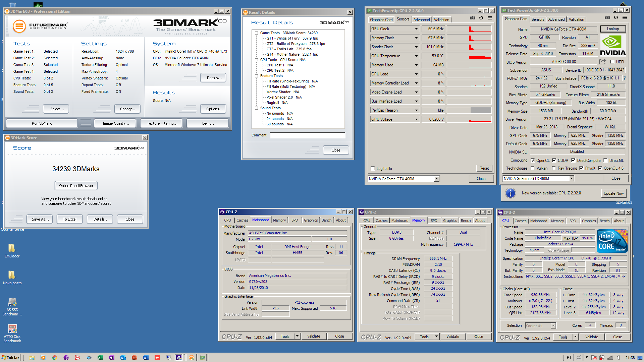The image size is (644, 362).
Task: Open Tools dropdown arrow in CPU-Z CPU window
Action: (x=575, y=337)
